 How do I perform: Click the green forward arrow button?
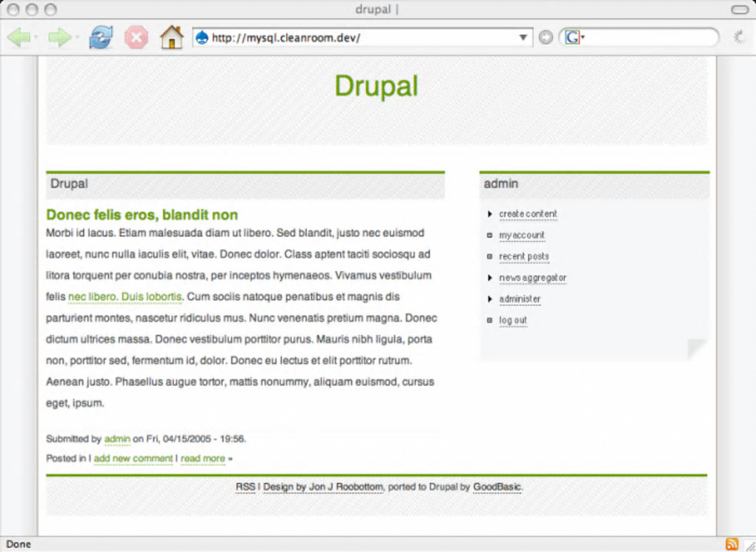pyautogui.click(x=60, y=38)
